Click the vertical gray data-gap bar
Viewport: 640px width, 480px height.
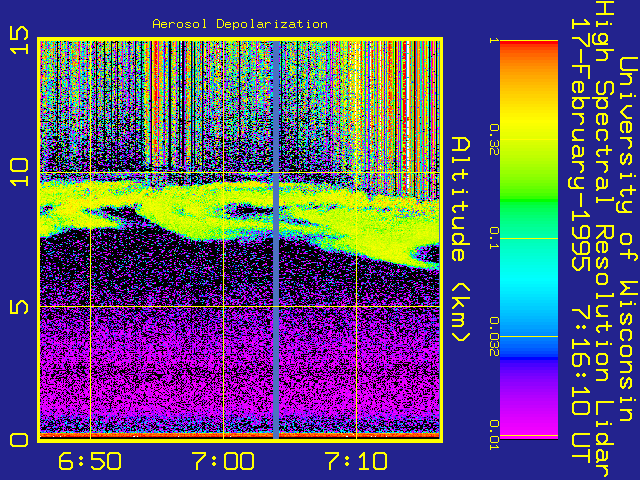tap(276, 240)
